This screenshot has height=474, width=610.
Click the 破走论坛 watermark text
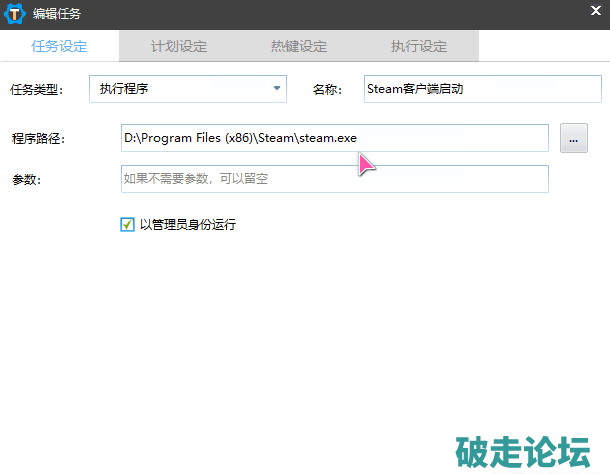click(522, 450)
